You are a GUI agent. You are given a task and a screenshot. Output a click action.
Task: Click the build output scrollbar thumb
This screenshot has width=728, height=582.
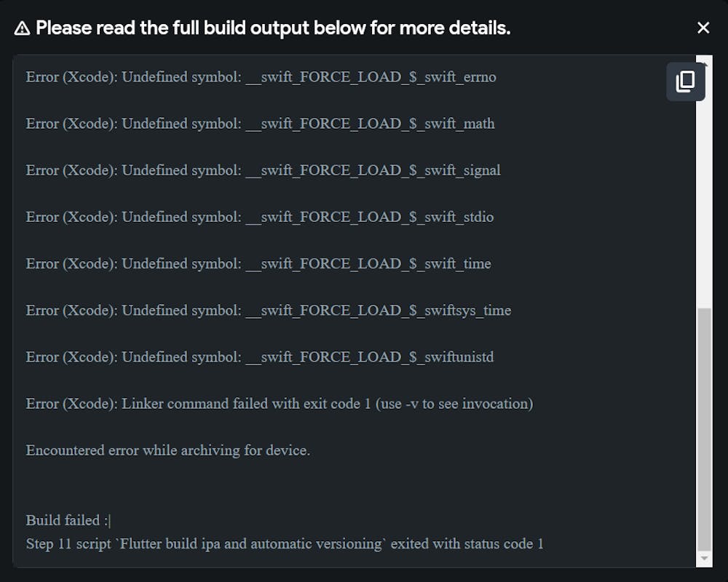click(x=704, y=429)
